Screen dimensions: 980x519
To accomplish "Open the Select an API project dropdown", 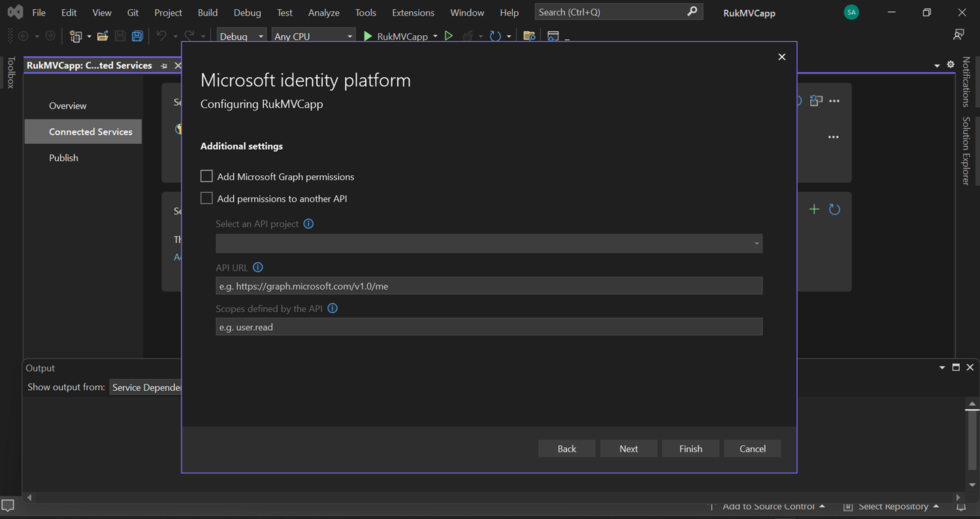I will 489,244.
